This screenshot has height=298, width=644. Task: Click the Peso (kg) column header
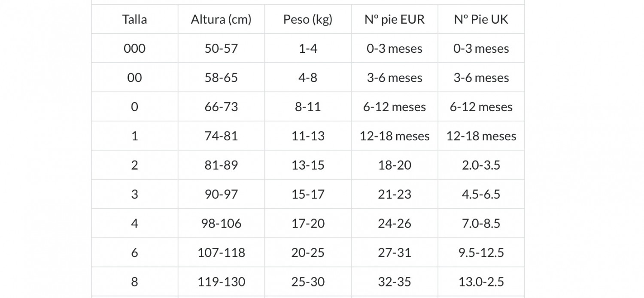tap(308, 19)
